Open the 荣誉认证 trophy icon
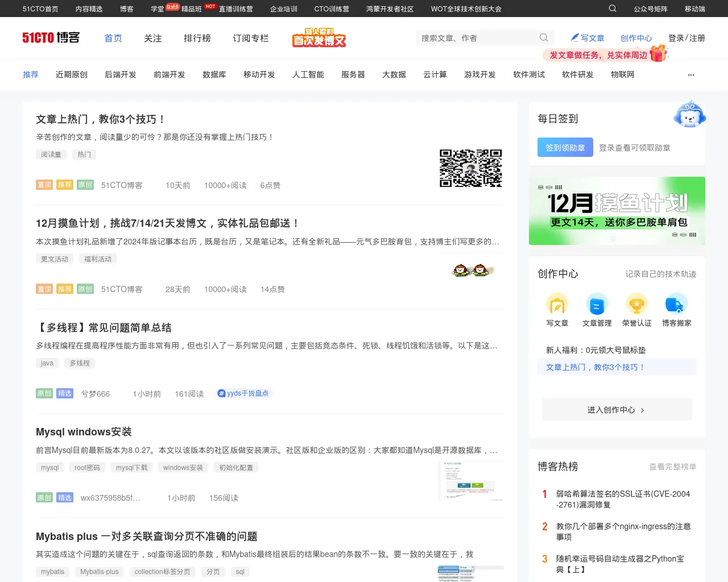This screenshot has width=728, height=582. (636, 304)
